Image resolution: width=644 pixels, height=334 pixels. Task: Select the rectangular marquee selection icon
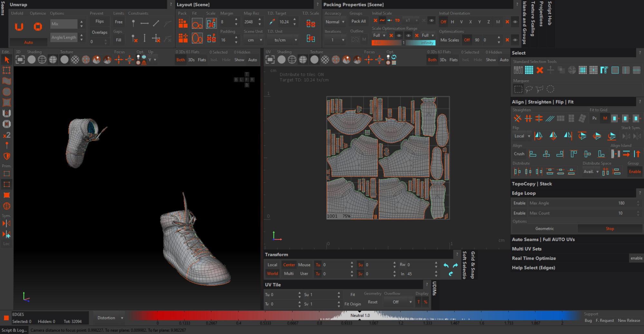[x=519, y=89]
